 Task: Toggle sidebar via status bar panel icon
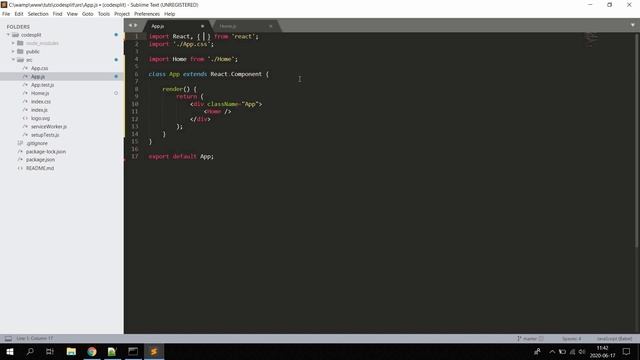coord(8,339)
